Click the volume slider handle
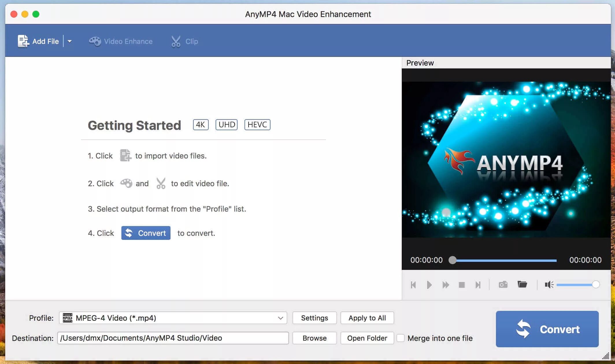Screen dimensions: 615x364 (596, 285)
